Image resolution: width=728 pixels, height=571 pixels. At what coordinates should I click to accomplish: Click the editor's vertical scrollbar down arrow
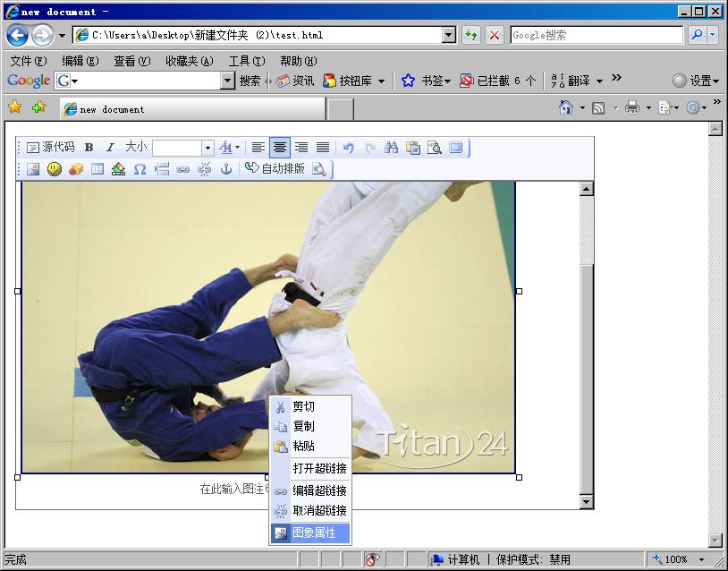tap(587, 502)
